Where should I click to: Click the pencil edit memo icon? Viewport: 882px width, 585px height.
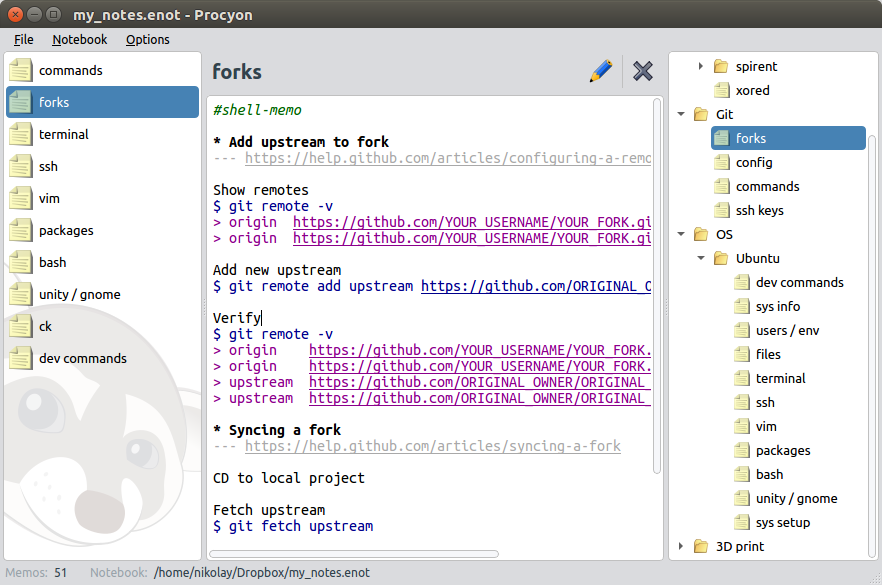(x=601, y=71)
